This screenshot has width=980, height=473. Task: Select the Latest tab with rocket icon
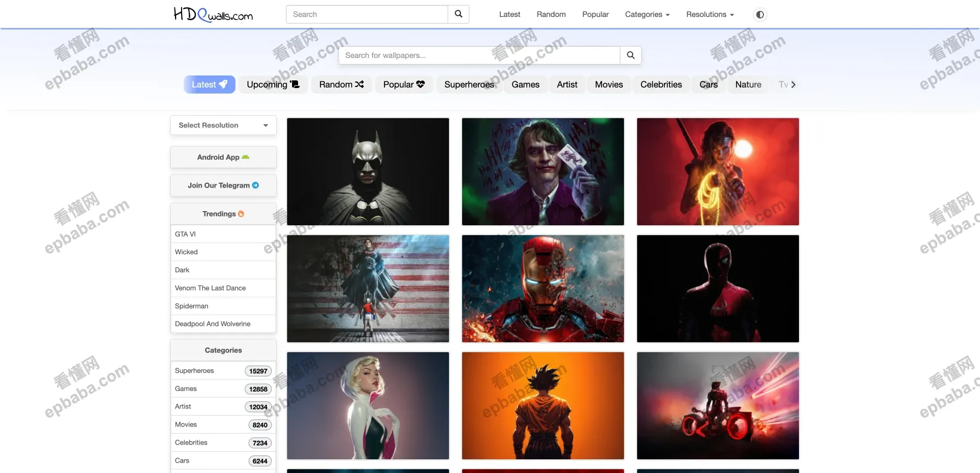point(209,85)
